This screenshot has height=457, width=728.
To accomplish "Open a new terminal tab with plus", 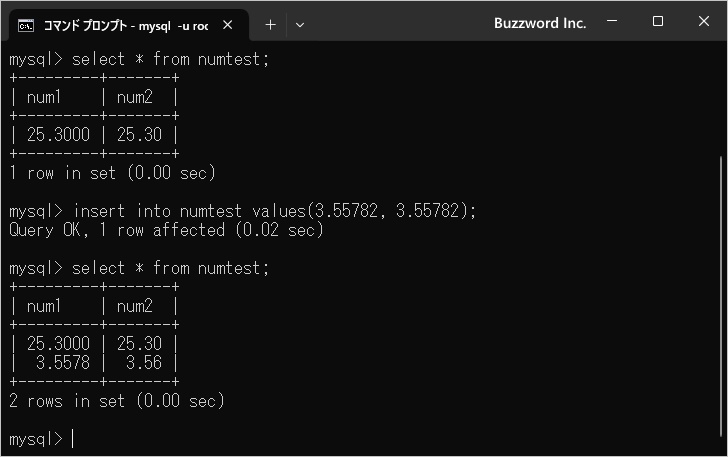I will 270,23.
